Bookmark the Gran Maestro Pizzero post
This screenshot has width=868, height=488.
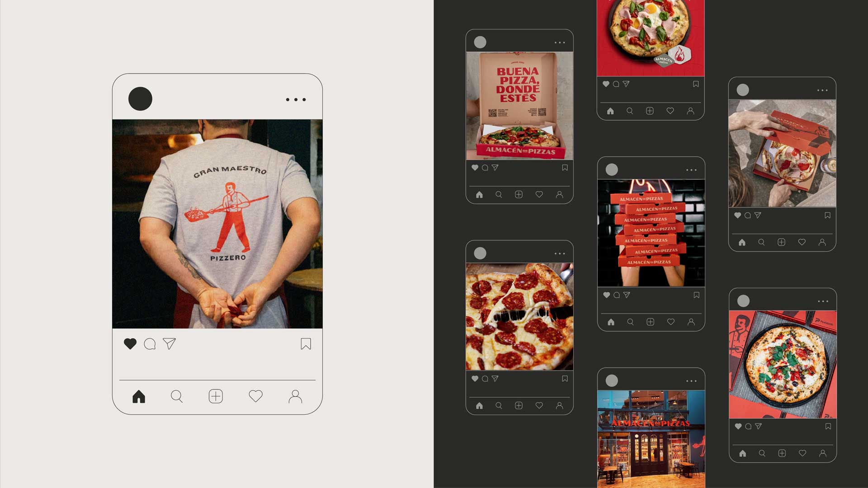[x=306, y=344]
